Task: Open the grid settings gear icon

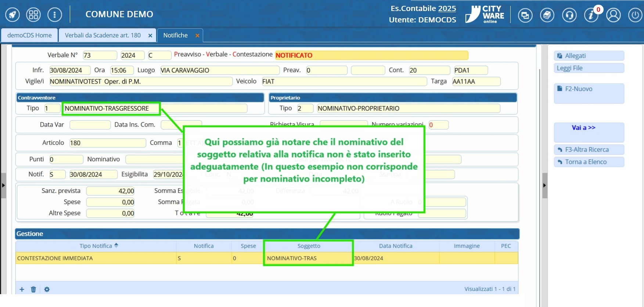Action: tap(47, 289)
